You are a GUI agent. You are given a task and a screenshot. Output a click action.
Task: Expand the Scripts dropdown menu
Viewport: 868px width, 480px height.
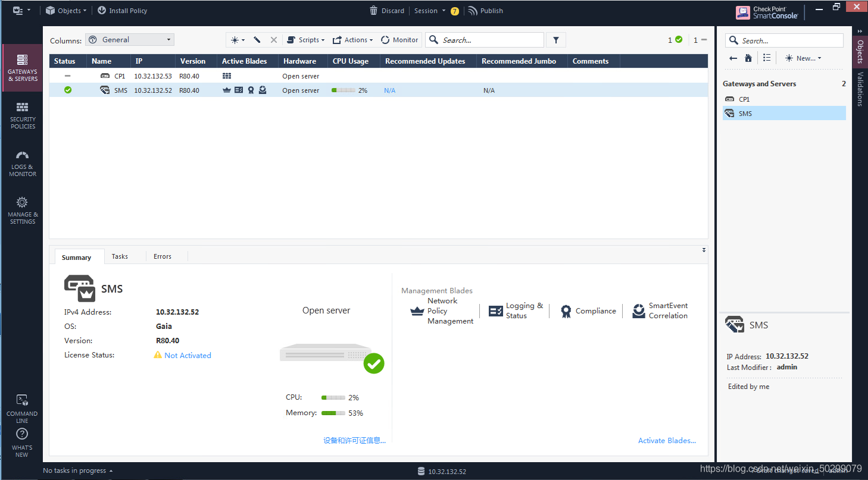tap(306, 40)
